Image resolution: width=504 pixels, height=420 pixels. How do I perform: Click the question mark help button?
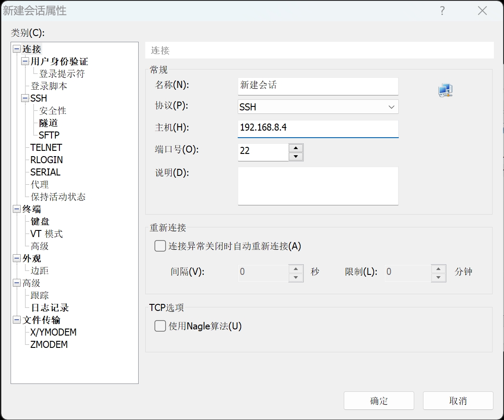click(x=442, y=11)
